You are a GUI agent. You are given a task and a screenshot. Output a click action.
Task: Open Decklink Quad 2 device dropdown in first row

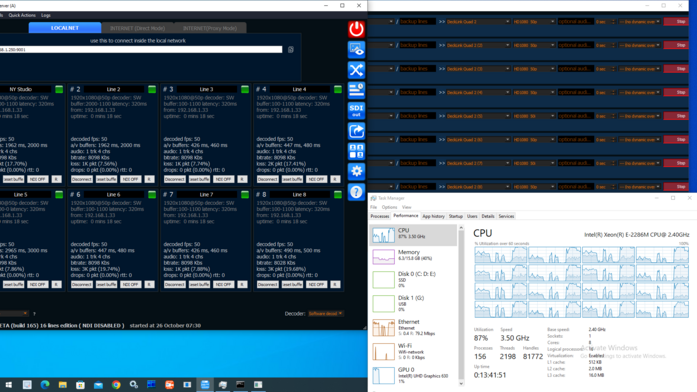coord(478,22)
